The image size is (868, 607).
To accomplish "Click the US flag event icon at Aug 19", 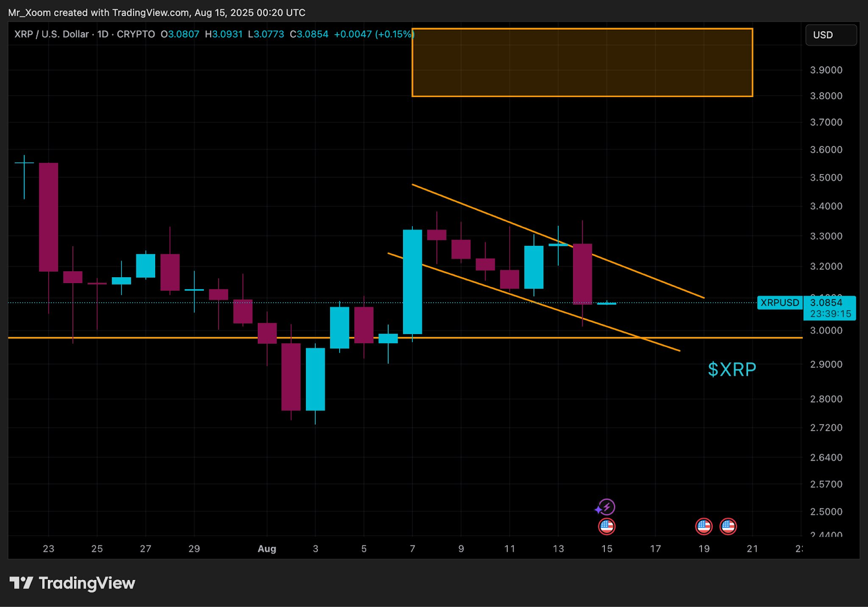I will (x=704, y=526).
